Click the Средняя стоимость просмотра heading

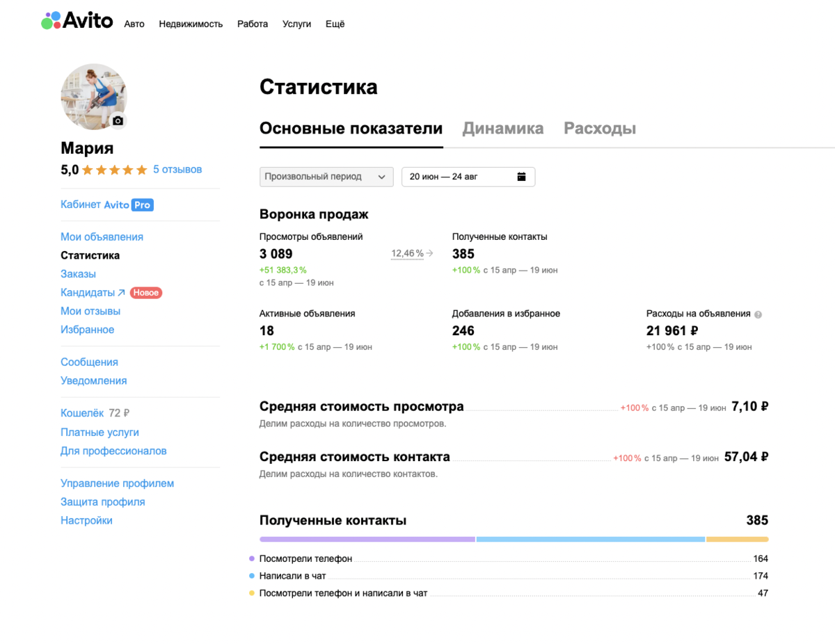click(362, 407)
